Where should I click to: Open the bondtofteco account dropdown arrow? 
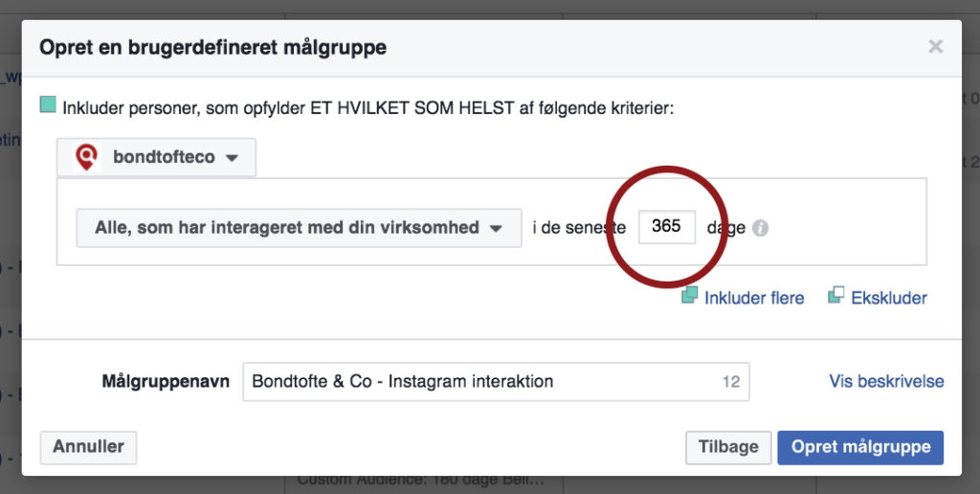point(232,158)
